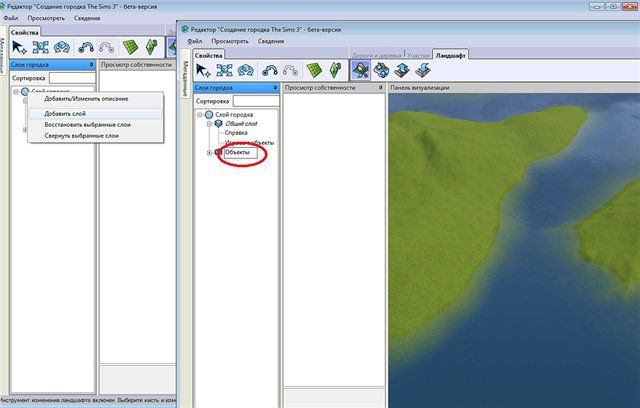This screenshot has height=408, width=640.
Task: Select the green lot grid tool in back window
Action: (131, 47)
